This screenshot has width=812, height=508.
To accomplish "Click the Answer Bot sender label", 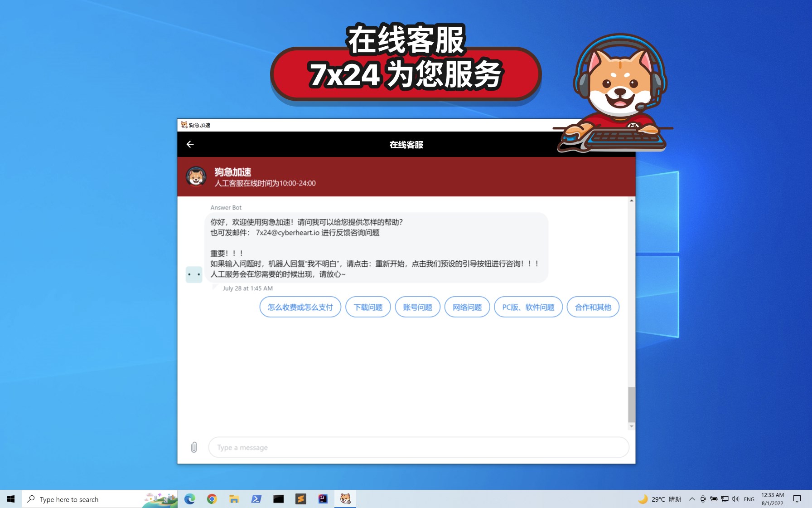I will coord(226,207).
